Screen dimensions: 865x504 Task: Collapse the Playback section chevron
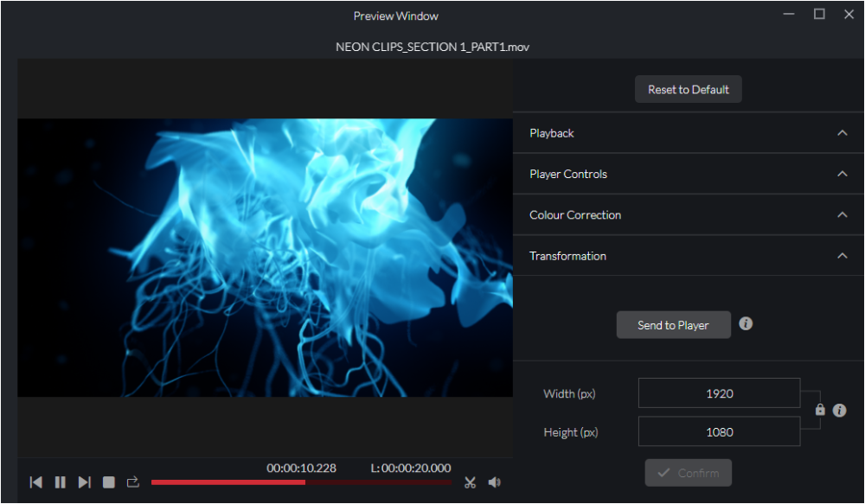pyautogui.click(x=842, y=133)
